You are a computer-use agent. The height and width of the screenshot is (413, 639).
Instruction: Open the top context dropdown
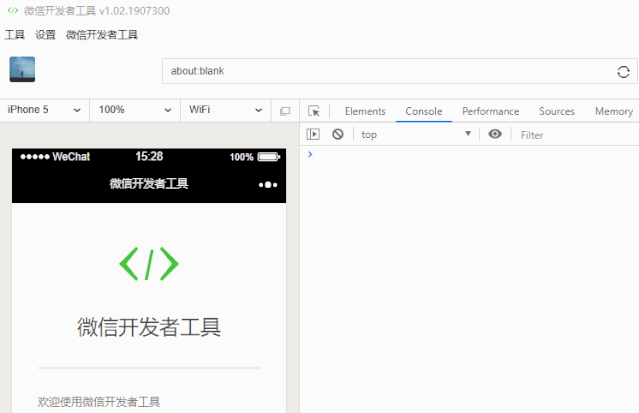coord(416,135)
